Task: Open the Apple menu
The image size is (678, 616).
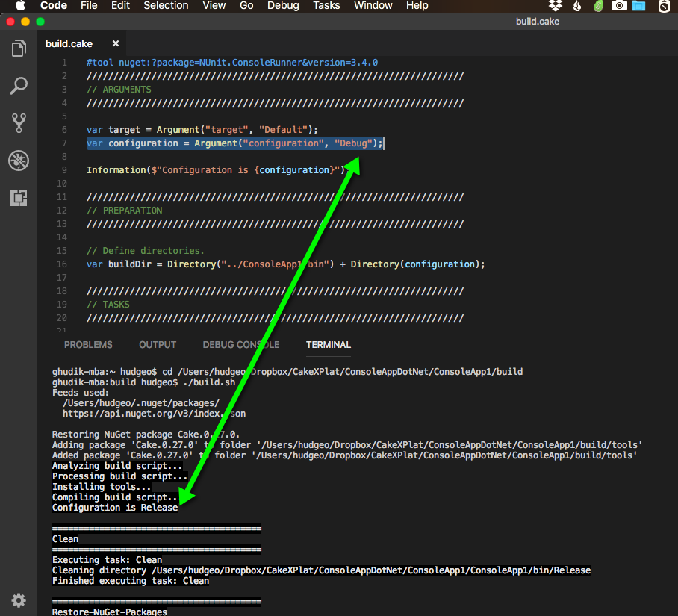Action: (20, 6)
